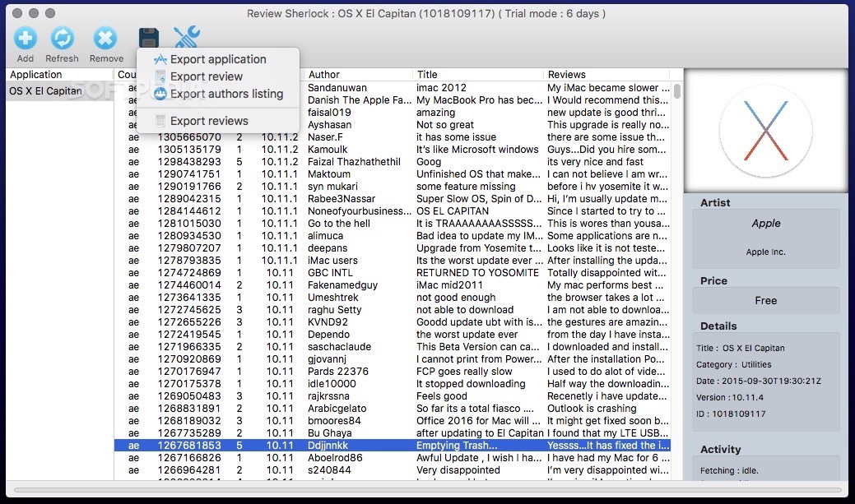Select review ID 1305665070

pyautogui.click(x=189, y=137)
